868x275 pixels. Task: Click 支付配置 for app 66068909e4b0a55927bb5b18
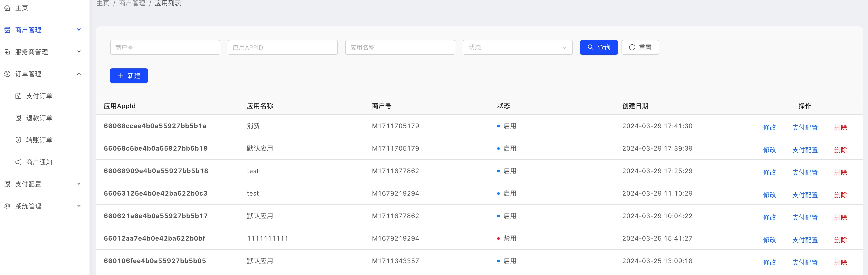pyautogui.click(x=805, y=173)
